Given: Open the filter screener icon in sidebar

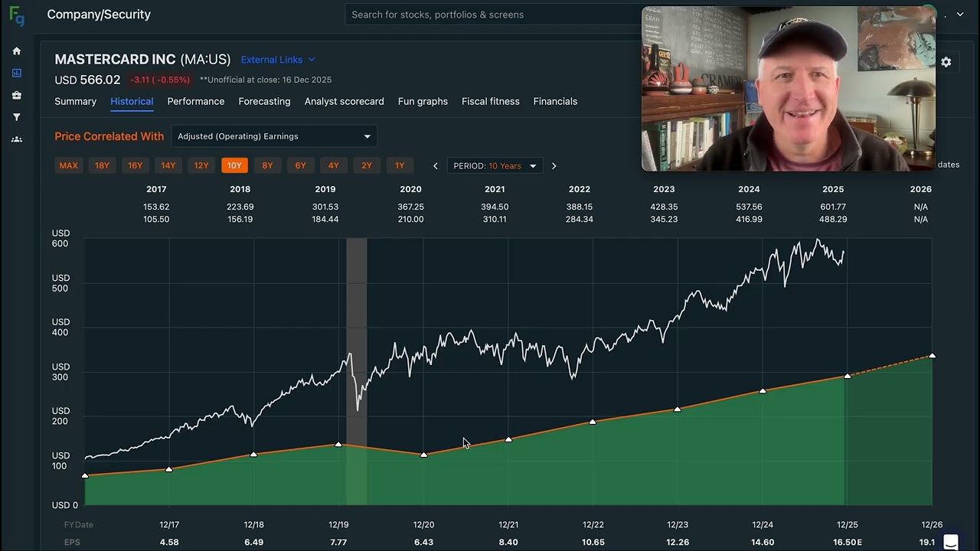Looking at the screenshot, I should tap(17, 117).
